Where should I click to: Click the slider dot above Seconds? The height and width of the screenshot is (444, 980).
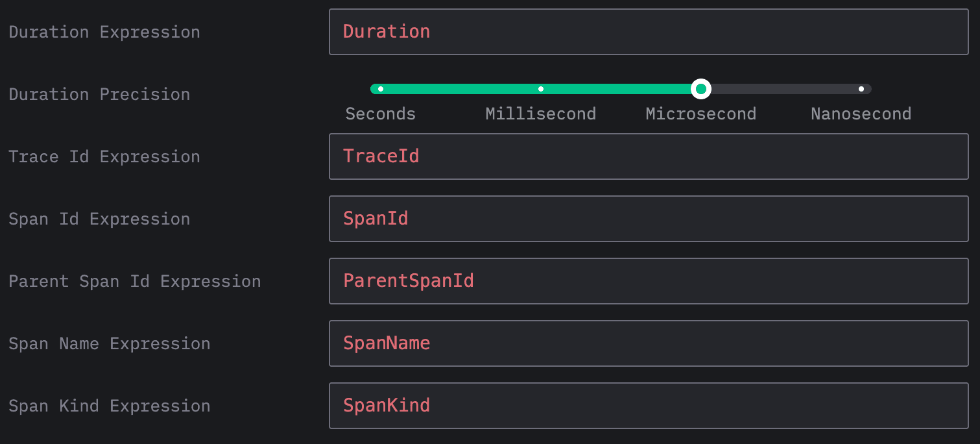381,89
